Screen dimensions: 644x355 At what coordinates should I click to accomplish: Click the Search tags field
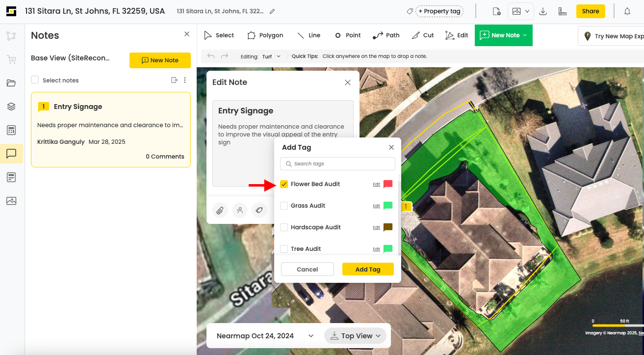click(337, 164)
